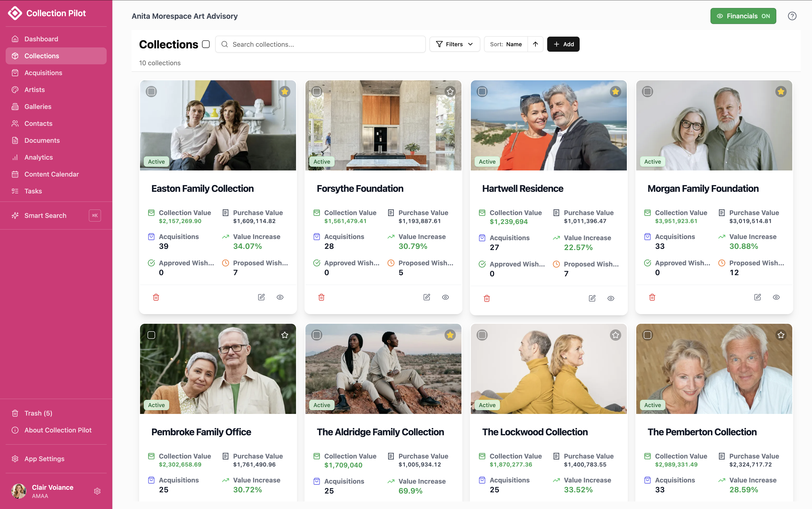812x509 pixels.
Task: Go to Dashboard in sidebar
Action: point(56,39)
